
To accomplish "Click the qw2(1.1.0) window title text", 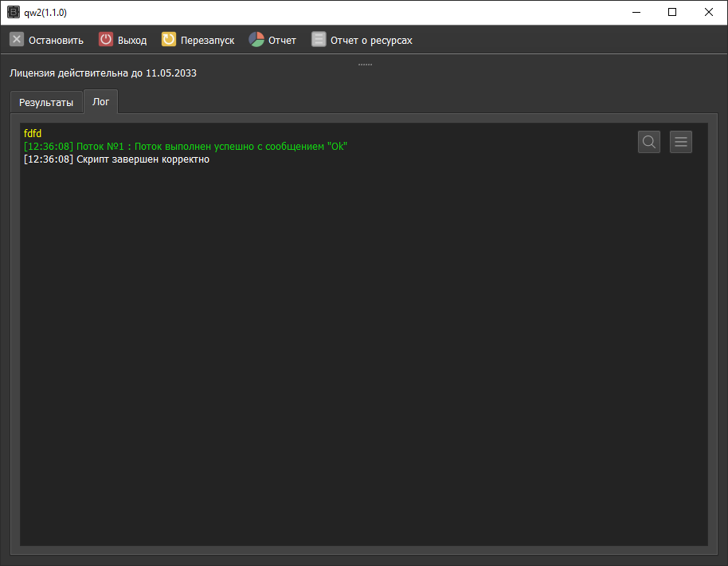I will coord(45,13).
